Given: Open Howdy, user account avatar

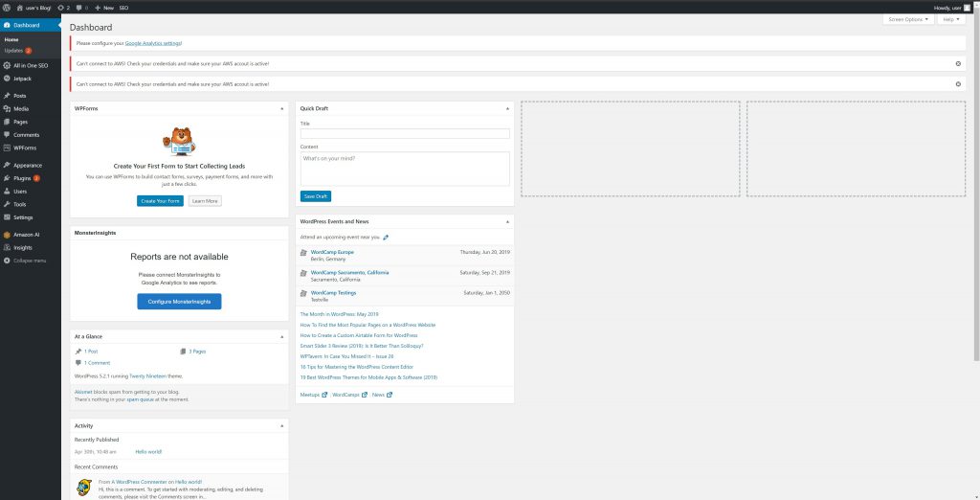Looking at the screenshot, I should (x=967, y=8).
